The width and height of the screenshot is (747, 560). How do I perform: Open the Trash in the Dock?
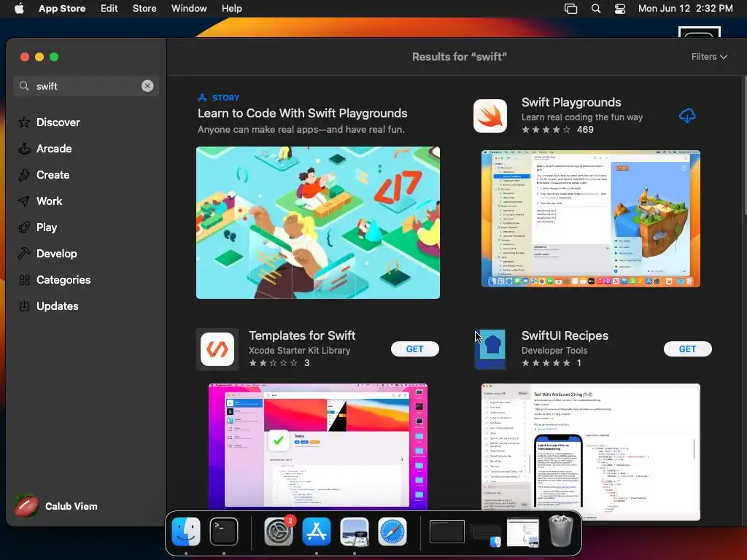561,531
